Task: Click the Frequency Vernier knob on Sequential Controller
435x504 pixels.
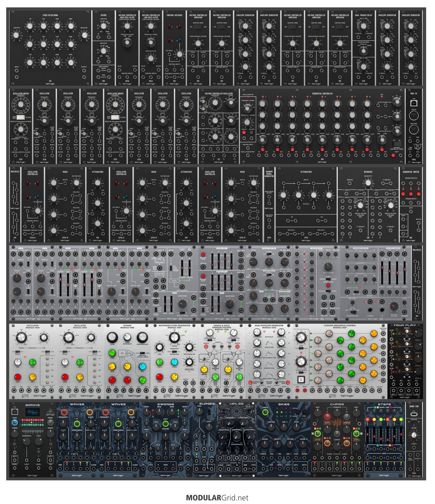Action: [247, 122]
